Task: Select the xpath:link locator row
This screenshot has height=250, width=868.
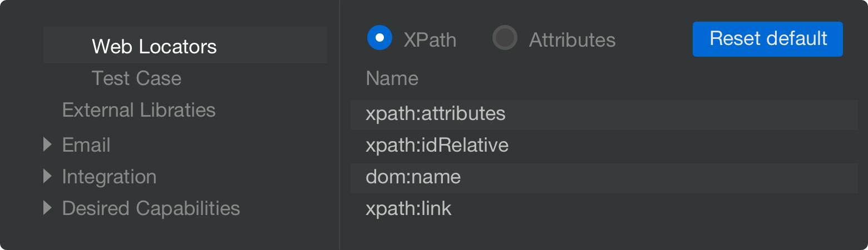Action: [x=604, y=209]
